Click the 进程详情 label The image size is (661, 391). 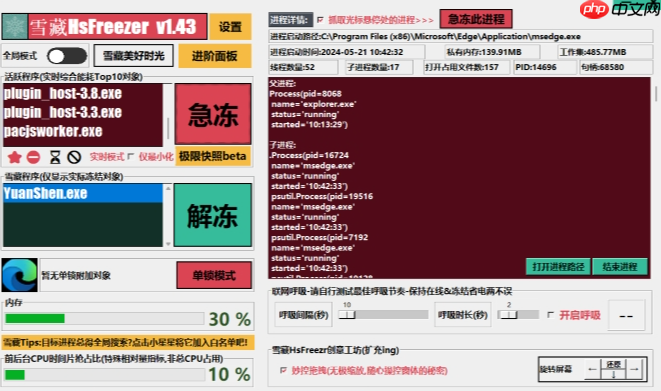290,20
